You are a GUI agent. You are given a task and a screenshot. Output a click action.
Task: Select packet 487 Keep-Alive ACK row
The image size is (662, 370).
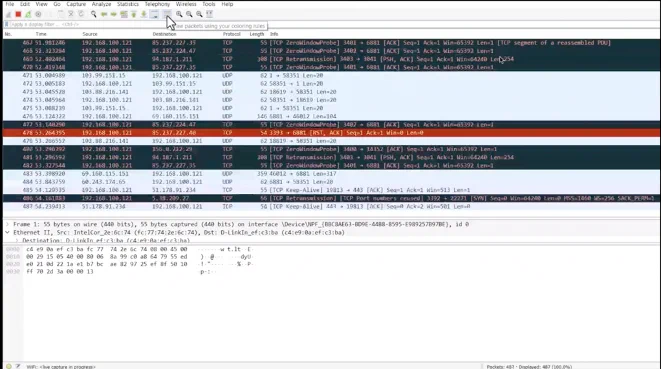pyautogui.click(x=331, y=207)
